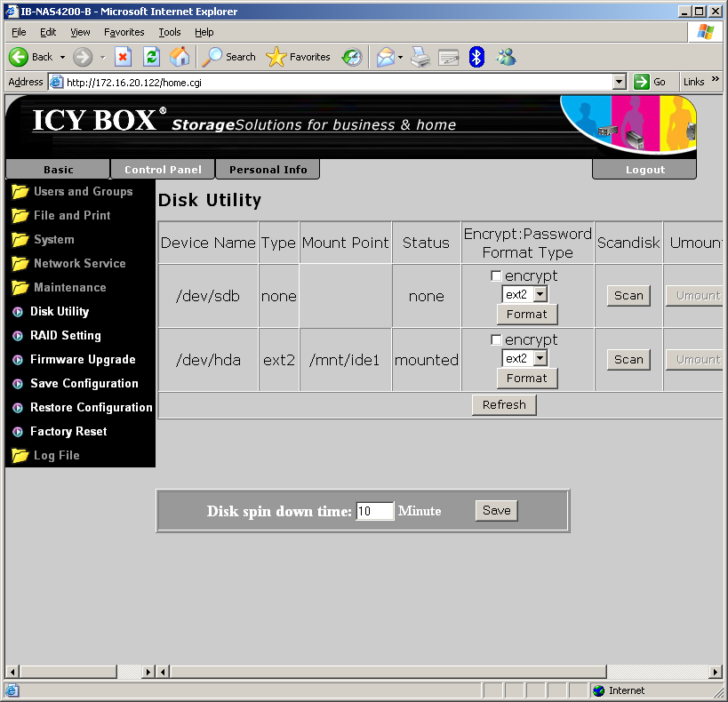Open the Factory Reset link

click(x=68, y=431)
